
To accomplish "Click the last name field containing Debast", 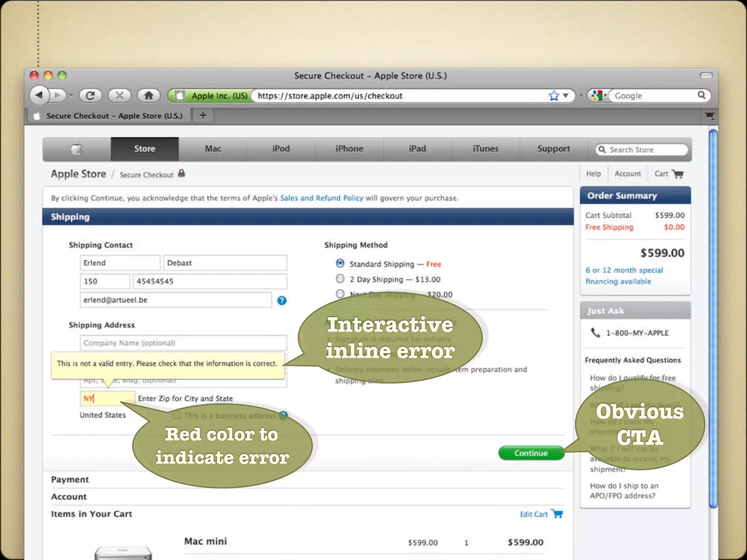I will 225,263.
